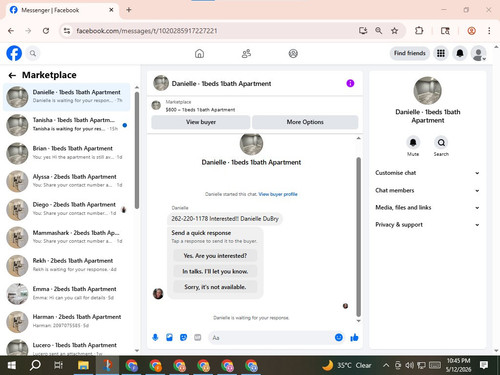Open the sticker picker icon
The image size is (500, 375).
pos(183,338)
